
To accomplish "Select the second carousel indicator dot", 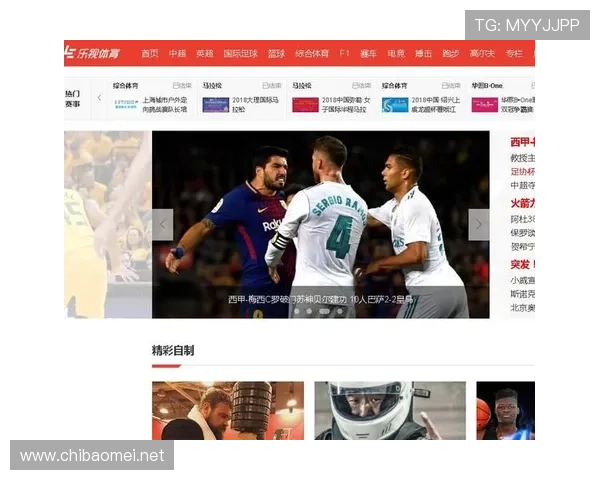I will tap(308, 311).
